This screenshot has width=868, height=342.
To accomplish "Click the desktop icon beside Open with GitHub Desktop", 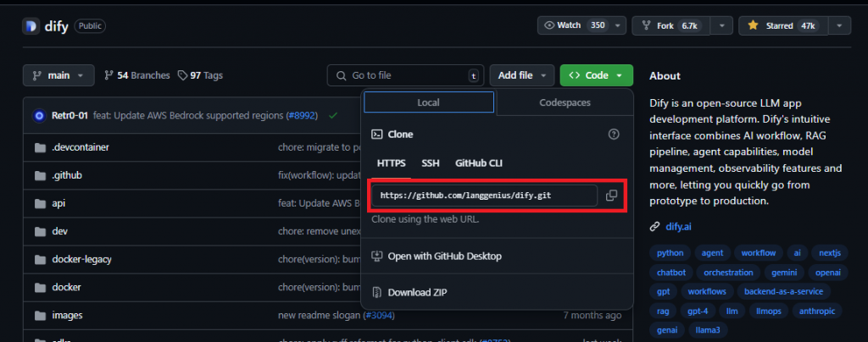I will (377, 256).
